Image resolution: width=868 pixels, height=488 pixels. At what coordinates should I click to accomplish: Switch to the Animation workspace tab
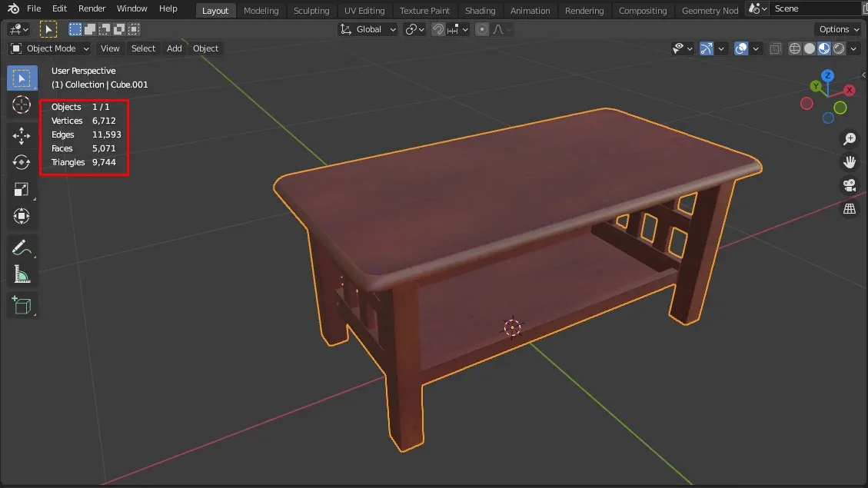[x=530, y=11]
